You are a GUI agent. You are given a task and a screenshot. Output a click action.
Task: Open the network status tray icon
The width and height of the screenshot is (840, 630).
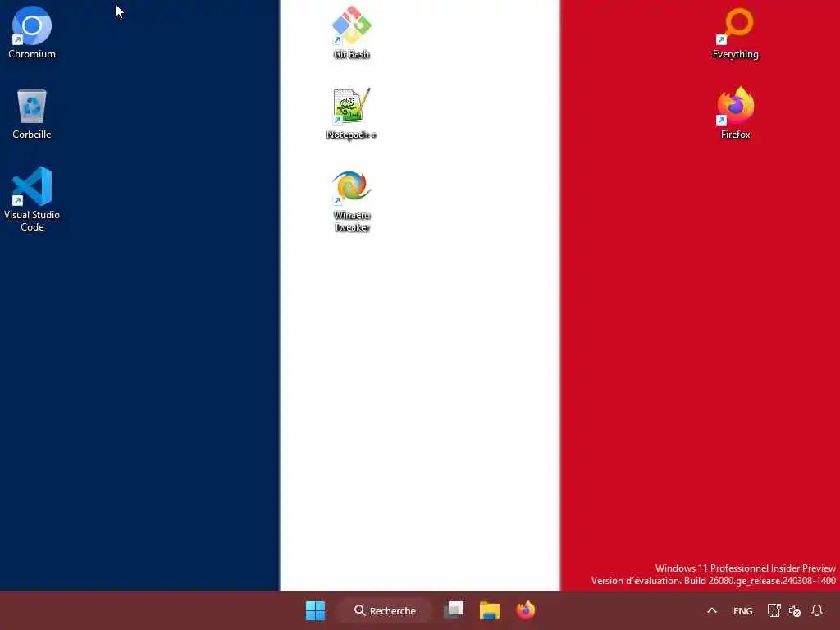774,610
